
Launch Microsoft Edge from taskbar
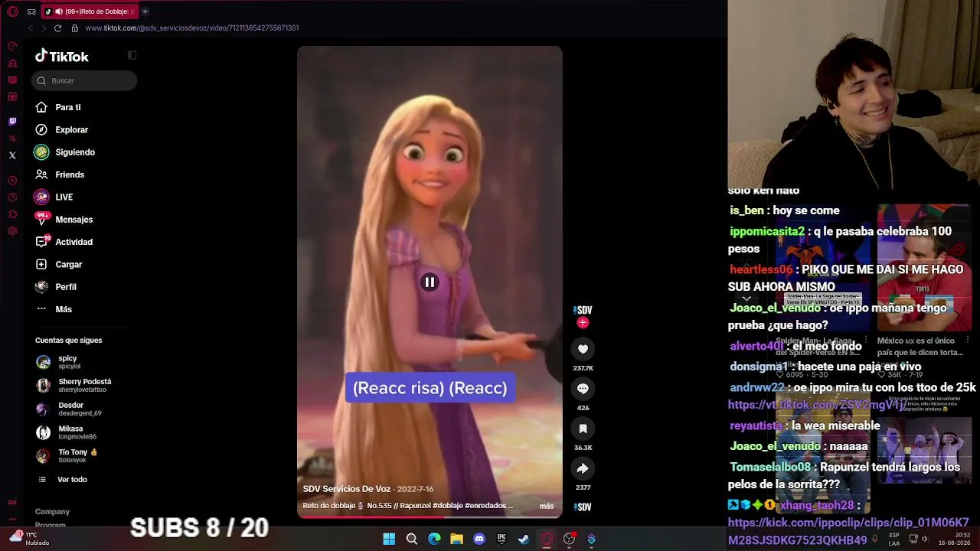tap(434, 539)
